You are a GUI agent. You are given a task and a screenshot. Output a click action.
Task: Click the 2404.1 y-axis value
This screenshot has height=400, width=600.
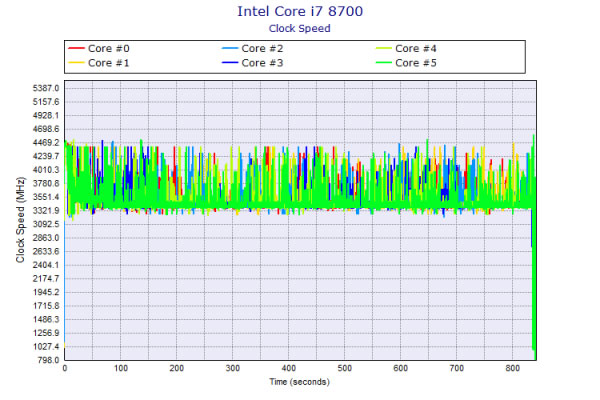[x=46, y=265]
